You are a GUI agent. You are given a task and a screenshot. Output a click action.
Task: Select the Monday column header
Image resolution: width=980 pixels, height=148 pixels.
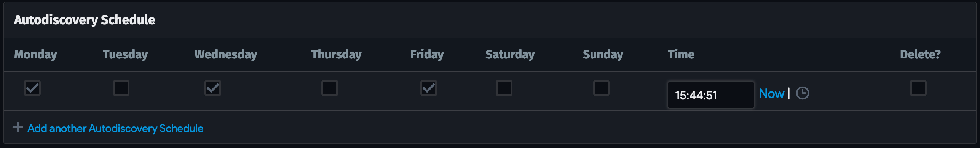click(x=36, y=55)
